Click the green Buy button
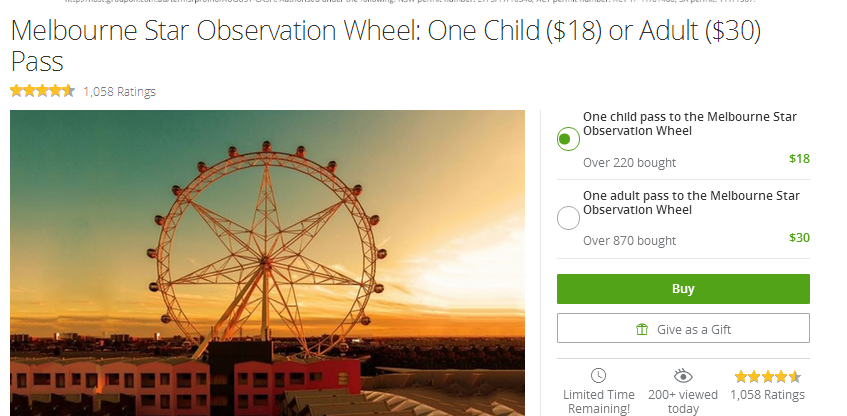Screen dimensions: 847x416 683,288
